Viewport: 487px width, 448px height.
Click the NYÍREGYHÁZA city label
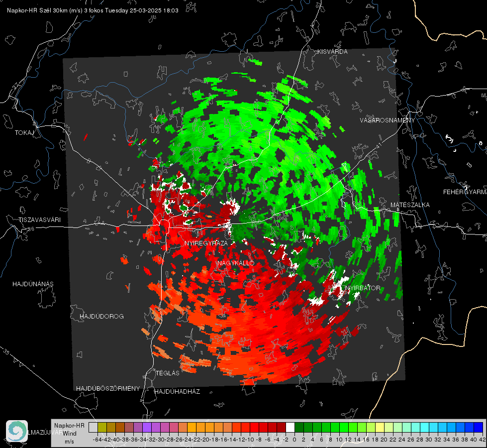(206, 243)
